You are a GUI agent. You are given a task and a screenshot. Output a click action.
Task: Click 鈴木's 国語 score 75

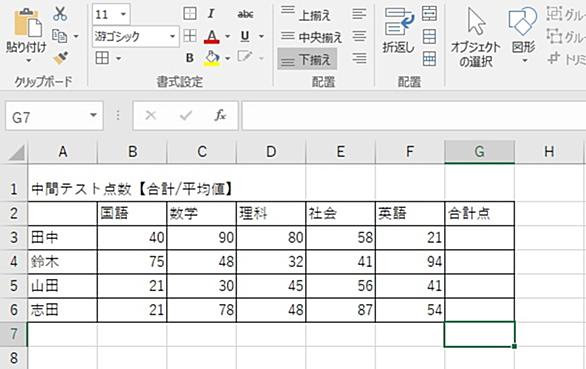point(132,262)
